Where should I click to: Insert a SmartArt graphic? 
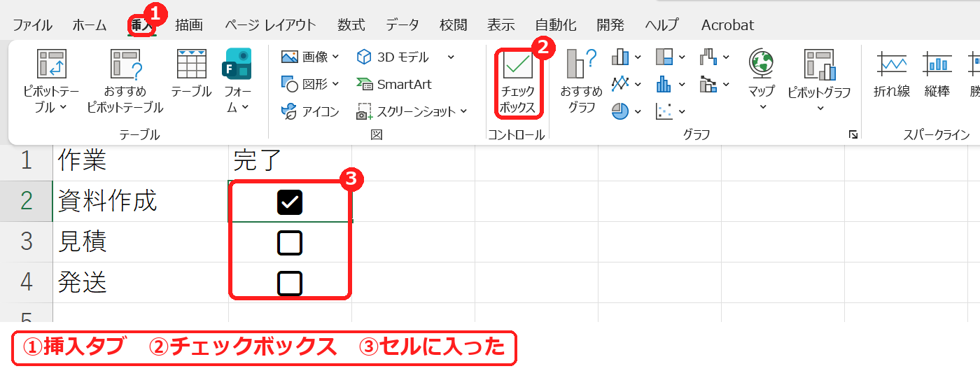(394, 84)
